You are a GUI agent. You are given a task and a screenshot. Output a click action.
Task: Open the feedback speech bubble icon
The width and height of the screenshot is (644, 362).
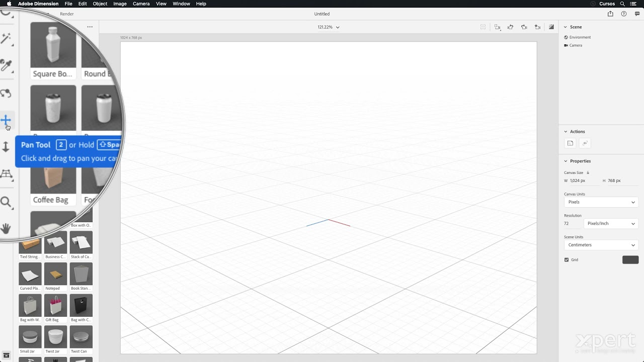tap(637, 14)
